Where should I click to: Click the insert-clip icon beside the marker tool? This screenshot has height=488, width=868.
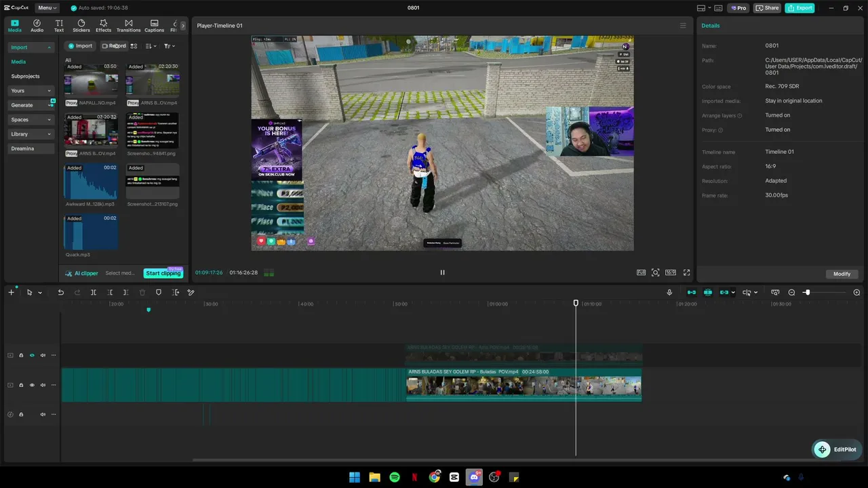coord(176,292)
